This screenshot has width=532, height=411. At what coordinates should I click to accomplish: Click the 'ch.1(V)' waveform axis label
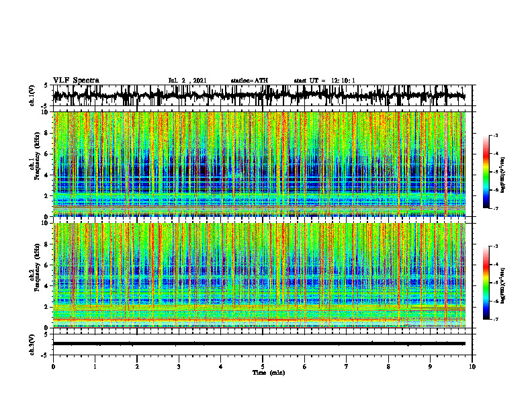click(x=32, y=95)
